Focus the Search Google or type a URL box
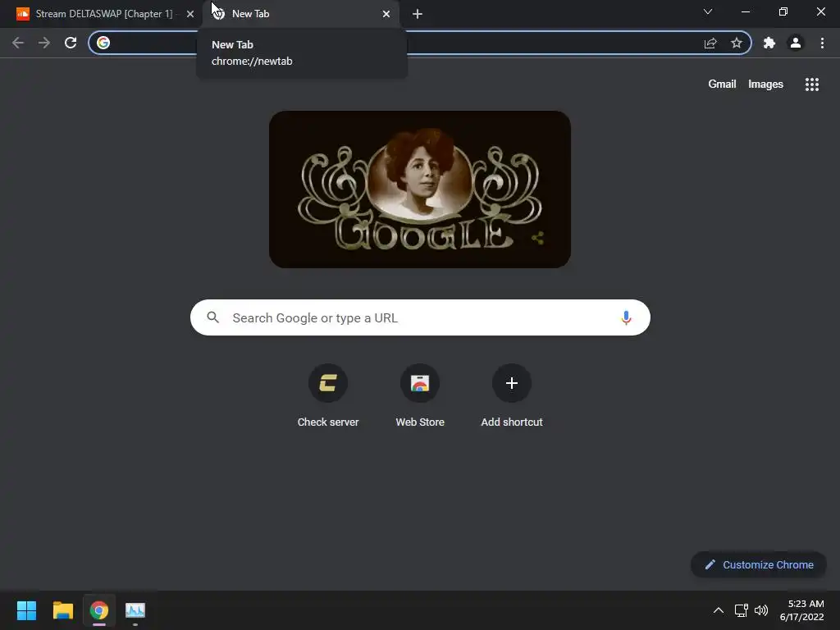This screenshot has width=840, height=630. pyautogui.click(x=420, y=317)
